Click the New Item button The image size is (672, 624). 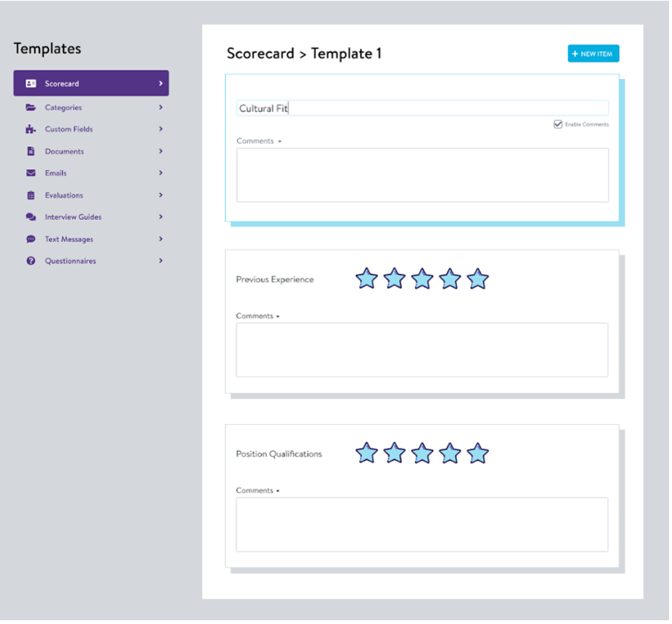pos(593,53)
